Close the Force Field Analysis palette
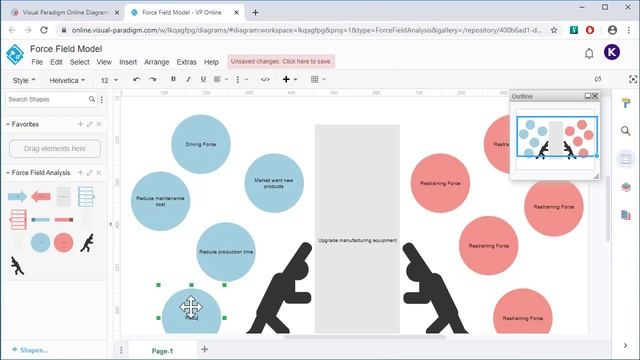This screenshot has width=640, height=360. click(99, 173)
